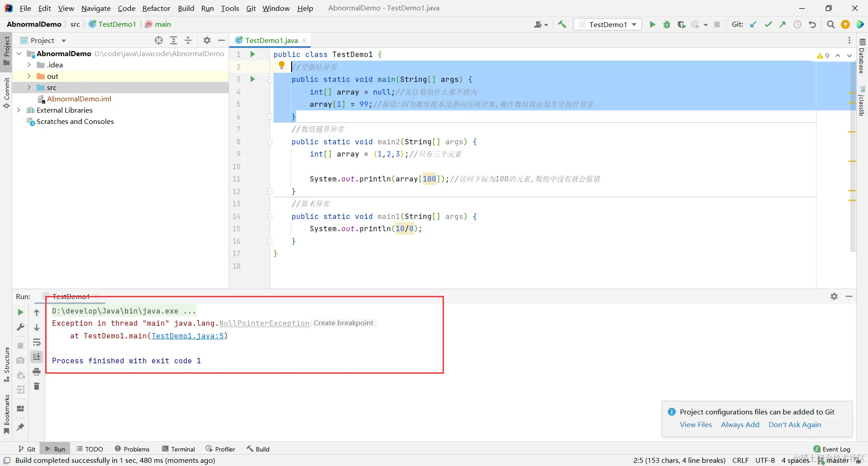Open Project panel settings gear
The width and height of the screenshot is (868, 466).
point(207,40)
